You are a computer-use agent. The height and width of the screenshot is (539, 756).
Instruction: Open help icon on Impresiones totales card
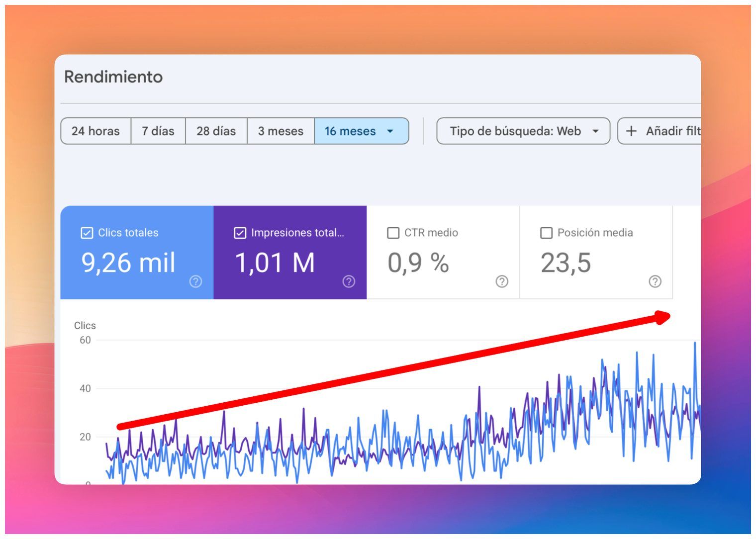click(349, 281)
